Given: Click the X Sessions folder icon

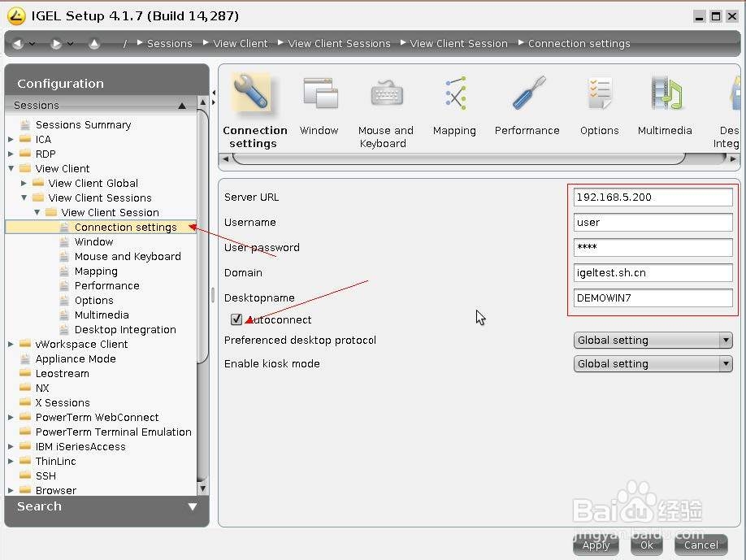Looking at the screenshot, I should pos(25,402).
